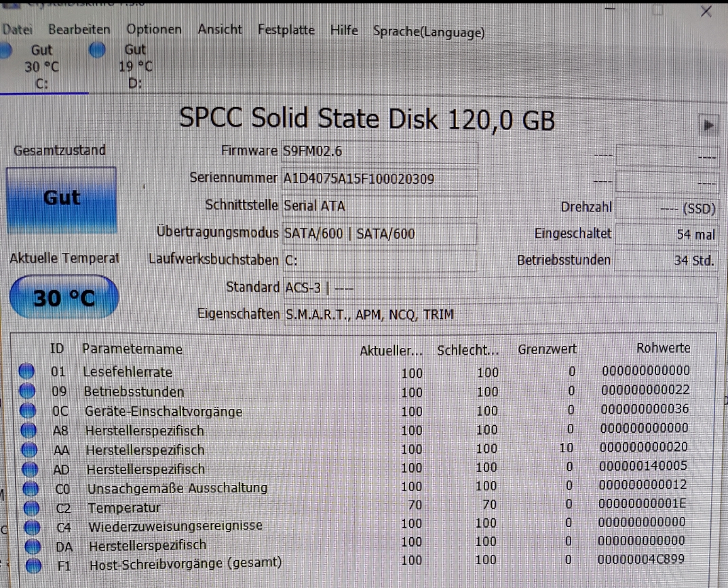Close the CrystalDiskInfo window
Viewport: 728px width, 588px height.
tap(706, 11)
